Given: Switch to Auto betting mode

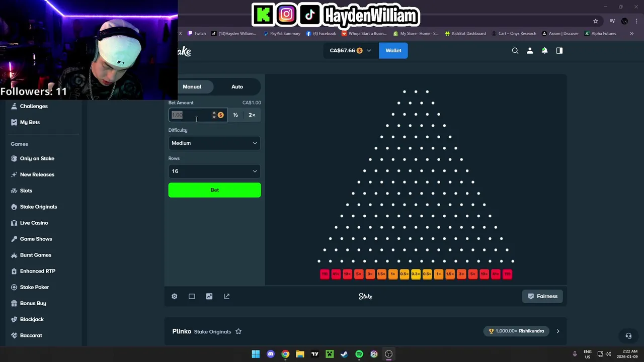Looking at the screenshot, I should 237,86.
